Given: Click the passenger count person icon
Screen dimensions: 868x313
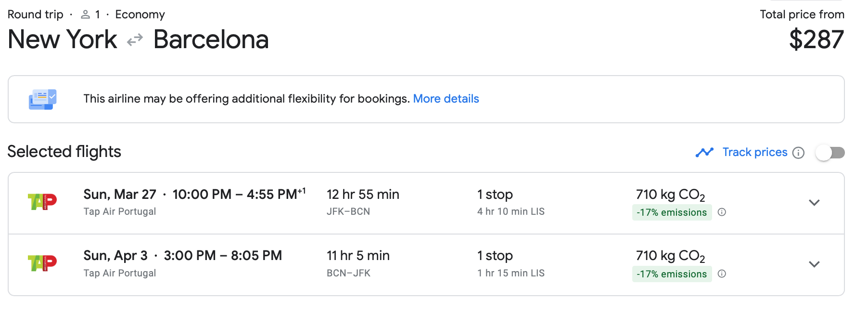Looking at the screenshot, I should pos(85,14).
